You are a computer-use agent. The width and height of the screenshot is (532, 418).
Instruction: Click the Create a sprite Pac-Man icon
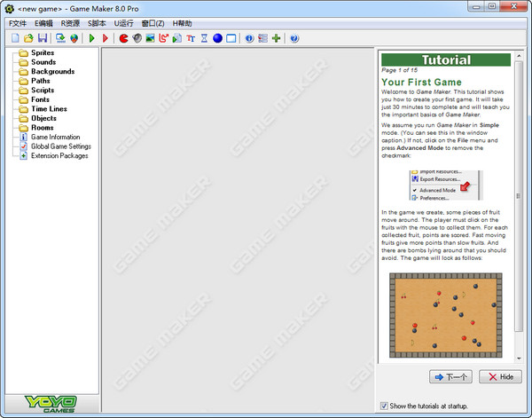(x=123, y=38)
